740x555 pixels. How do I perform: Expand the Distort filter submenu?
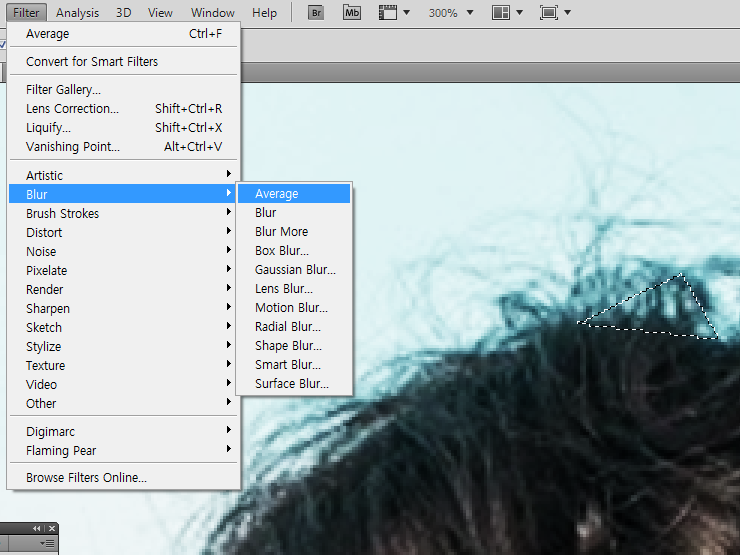[123, 232]
